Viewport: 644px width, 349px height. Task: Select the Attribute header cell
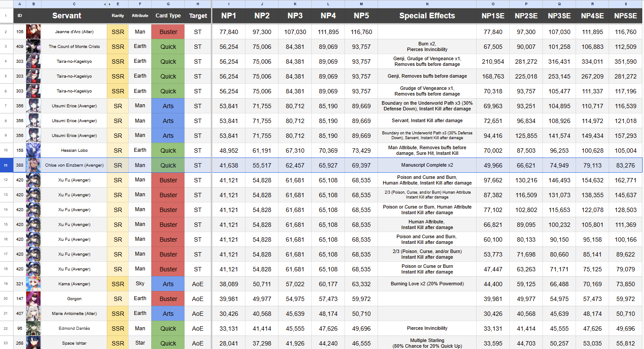coord(140,16)
